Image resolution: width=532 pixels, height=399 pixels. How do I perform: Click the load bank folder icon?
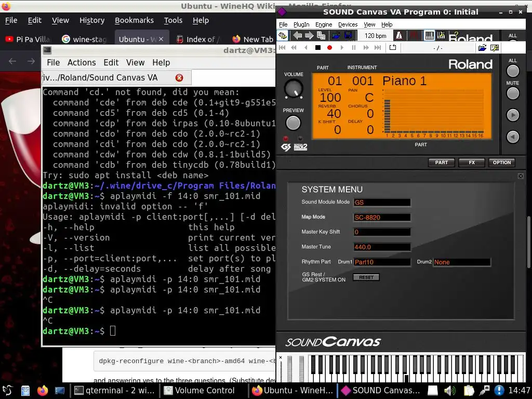[x=336, y=35]
